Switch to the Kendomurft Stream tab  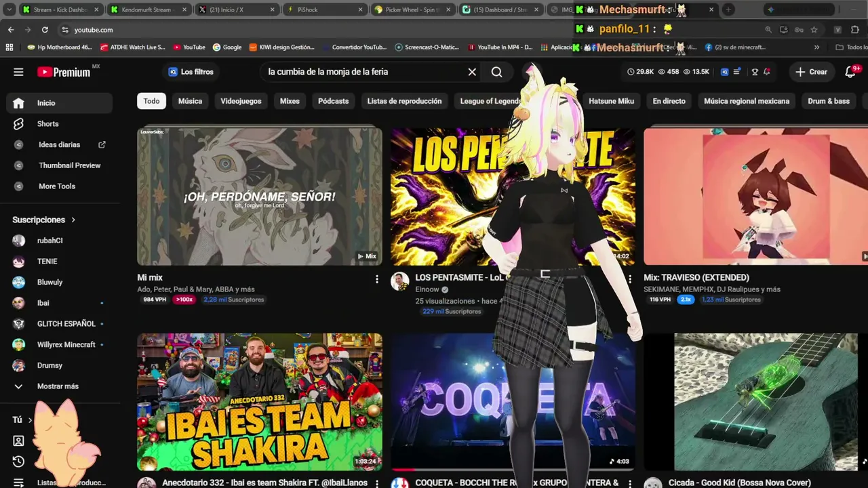point(149,9)
